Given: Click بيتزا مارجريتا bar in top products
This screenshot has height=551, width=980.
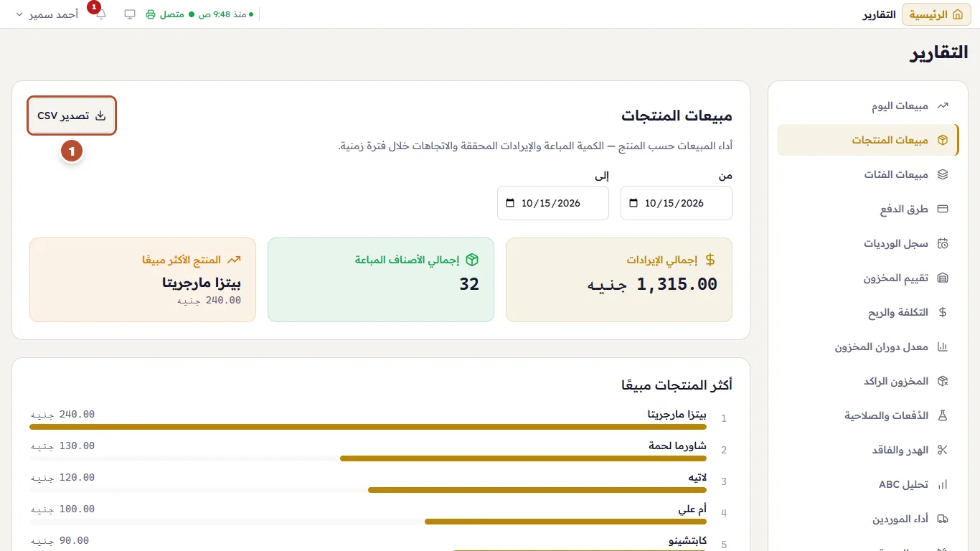Looking at the screenshot, I should click(x=368, y=427).
